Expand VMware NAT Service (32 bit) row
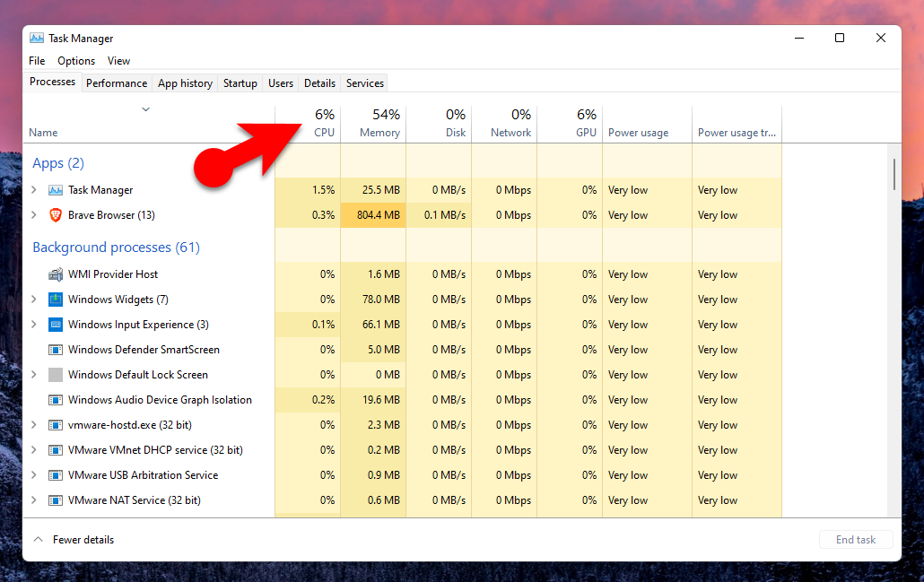The image size is (924, 582). click(34, 500)
